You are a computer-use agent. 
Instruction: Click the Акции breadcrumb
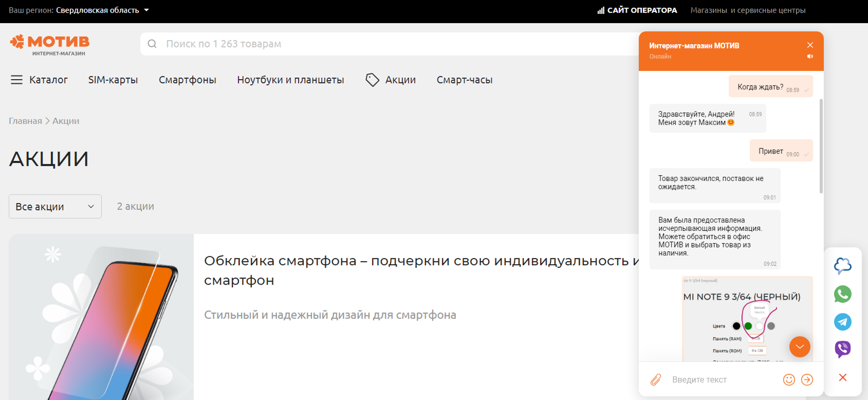[x=66, y=121]
